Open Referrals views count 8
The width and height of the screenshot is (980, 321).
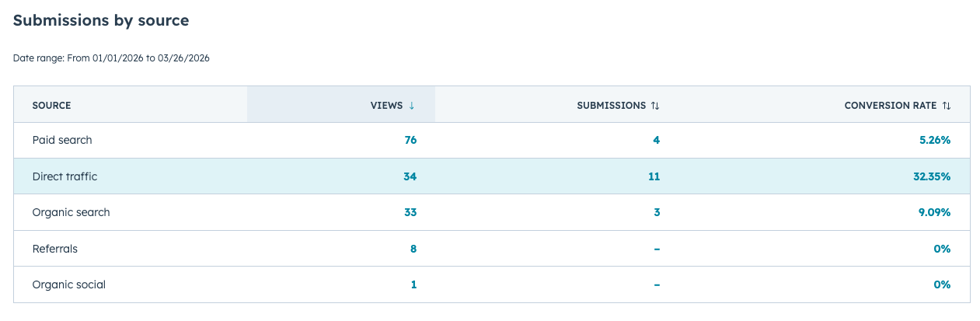(413, 249)
